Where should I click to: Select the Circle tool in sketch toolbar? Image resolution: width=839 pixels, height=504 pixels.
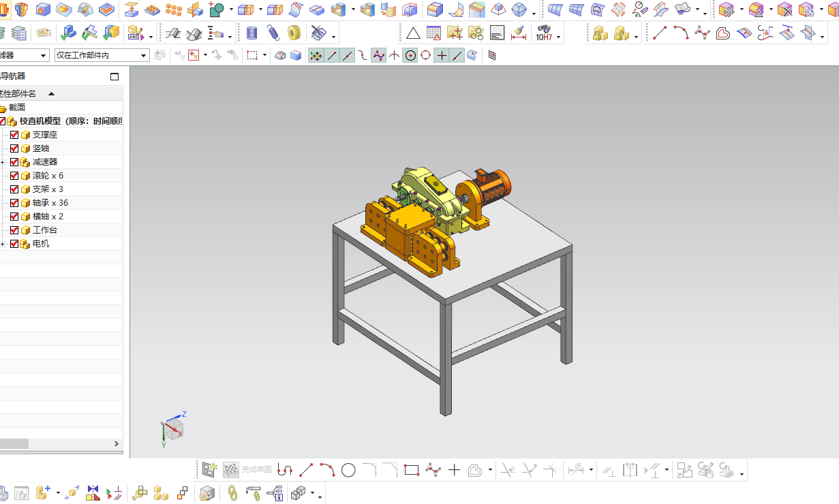click(x=348, y=469)
